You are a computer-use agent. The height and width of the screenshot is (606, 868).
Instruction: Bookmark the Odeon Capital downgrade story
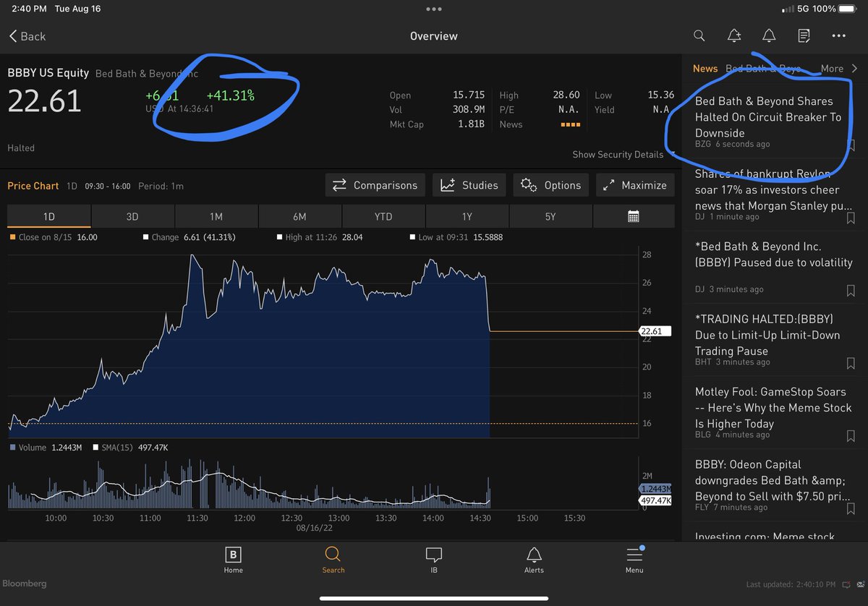pos(851,508)
